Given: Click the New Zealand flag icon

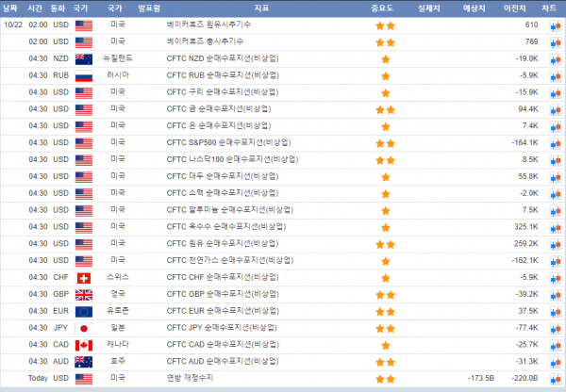Looking at the screenshot, I should [83, 59].
